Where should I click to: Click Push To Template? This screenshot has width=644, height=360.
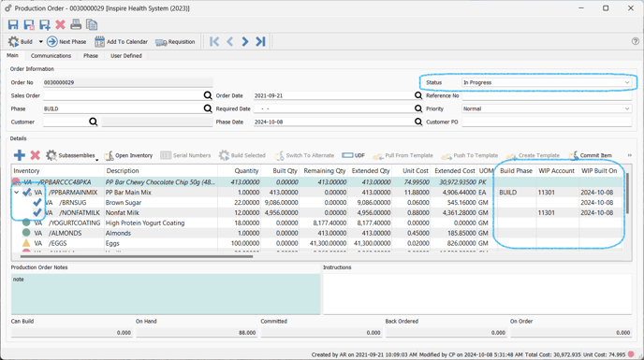[x=470, y=155]
